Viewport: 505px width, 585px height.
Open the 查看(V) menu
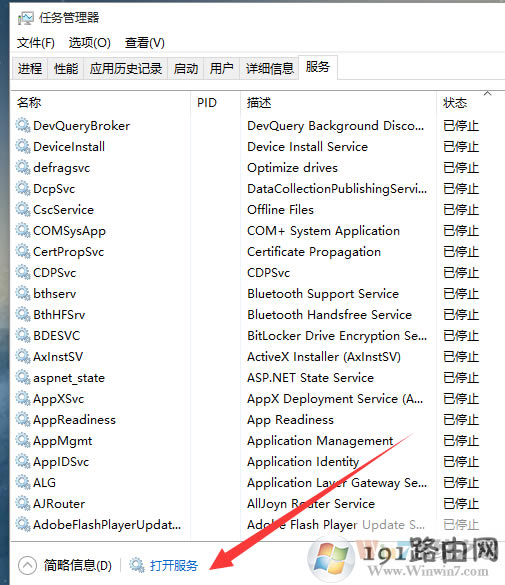145,43
